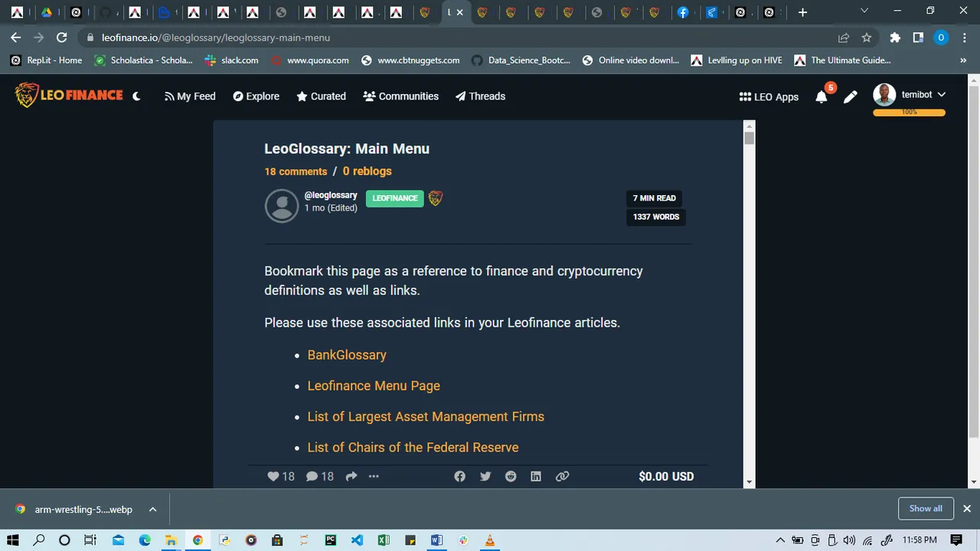Open Chrome extensions puzzle icon
Image resolution: width=980 pixels, height=551 pixels.
coord(895,37)
